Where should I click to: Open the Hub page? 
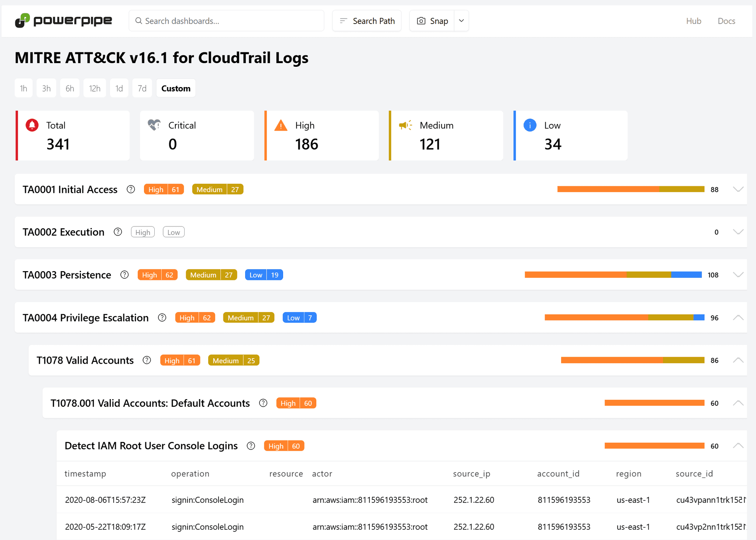[x=693, y=21]
